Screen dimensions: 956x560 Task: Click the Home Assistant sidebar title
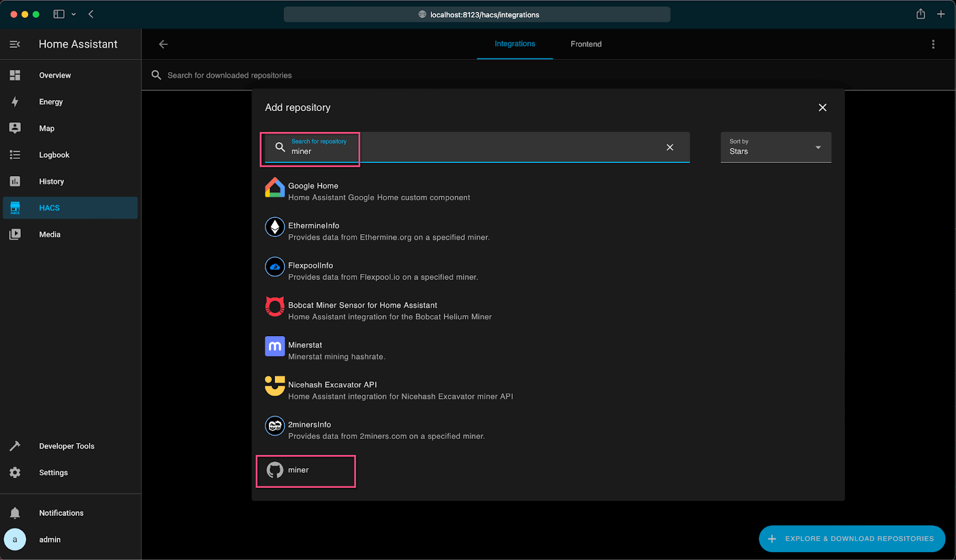[78, 44]
